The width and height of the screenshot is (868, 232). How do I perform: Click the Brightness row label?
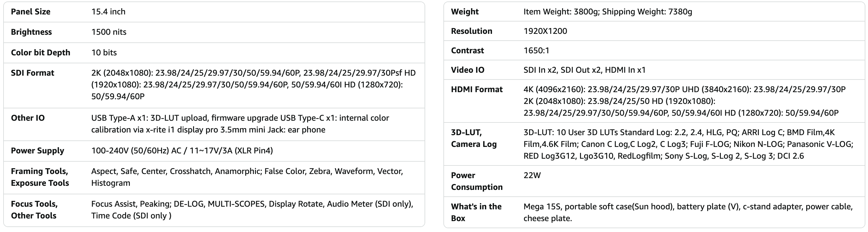tap(31, 32)
